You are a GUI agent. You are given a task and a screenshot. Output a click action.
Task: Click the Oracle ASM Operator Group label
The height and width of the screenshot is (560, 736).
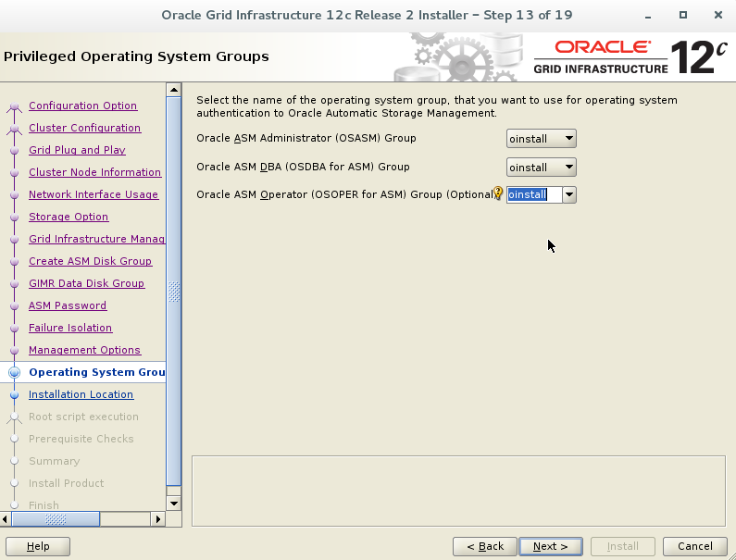pos(345,194)
